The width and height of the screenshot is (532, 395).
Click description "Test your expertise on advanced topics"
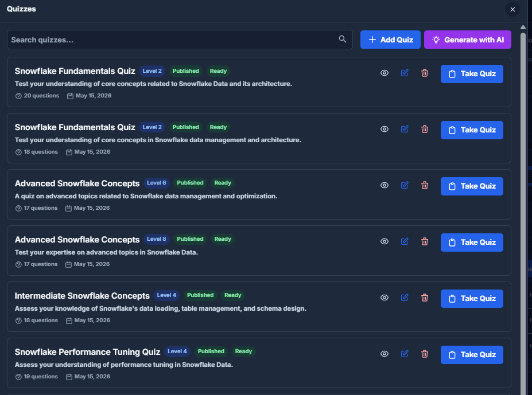(x=106, y=252)
